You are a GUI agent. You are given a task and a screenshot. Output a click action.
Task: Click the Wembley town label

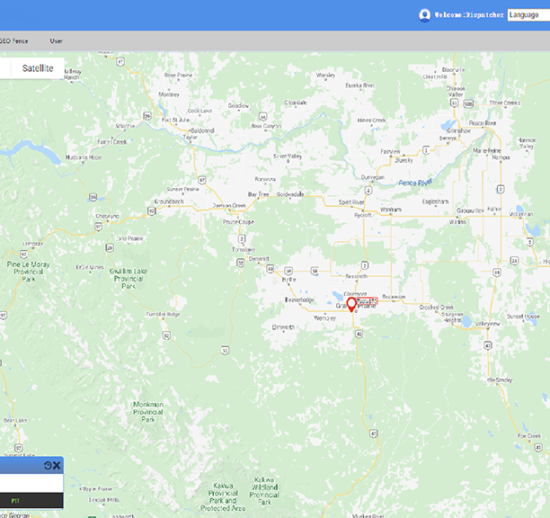(x=324, y=318)
